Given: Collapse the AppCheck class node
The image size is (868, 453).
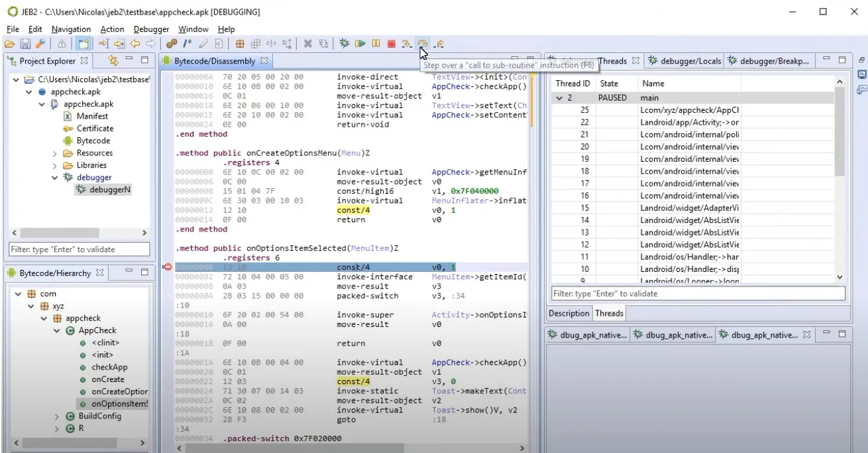Looking at the screenshot, I should (56, 330).
